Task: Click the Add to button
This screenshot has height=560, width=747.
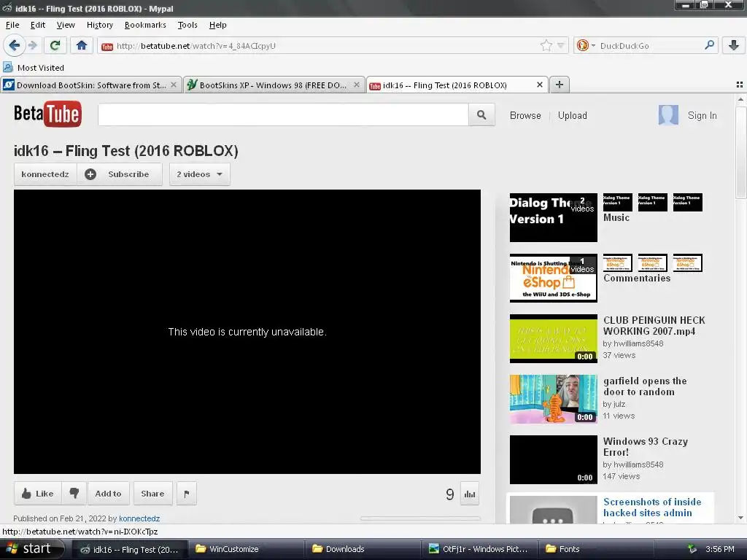Action: [x=108, y=494]
